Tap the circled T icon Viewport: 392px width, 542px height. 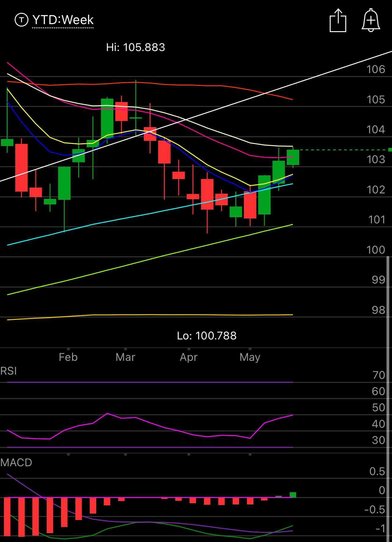pos(21,20)
